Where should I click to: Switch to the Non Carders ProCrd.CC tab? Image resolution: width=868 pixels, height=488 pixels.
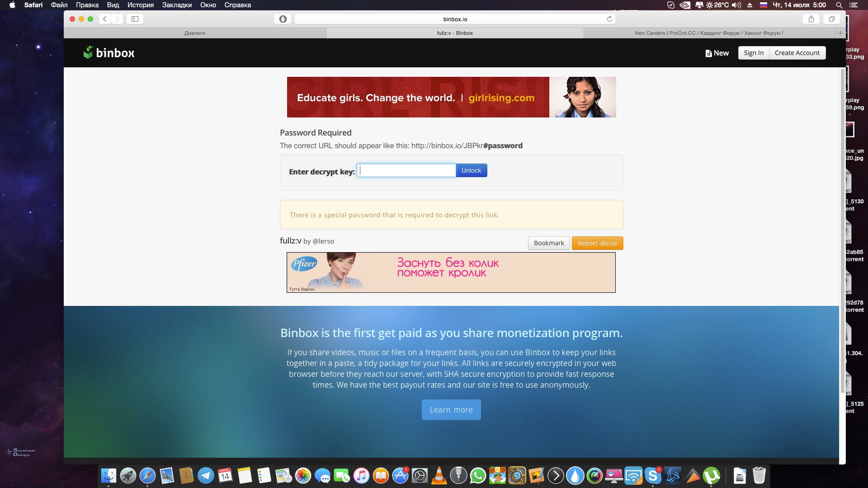point(709,33)
